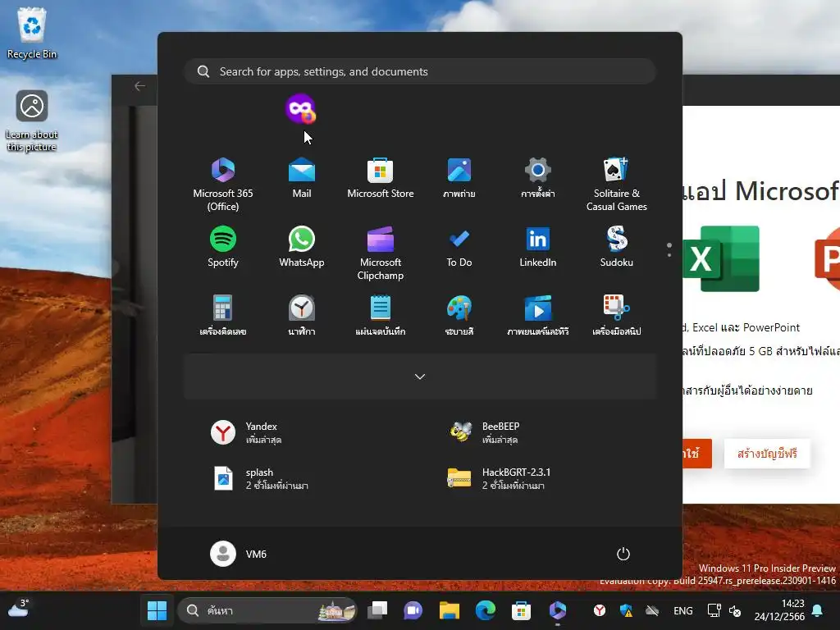Open Microsoft 365 on taskbar

click(557, 610)
